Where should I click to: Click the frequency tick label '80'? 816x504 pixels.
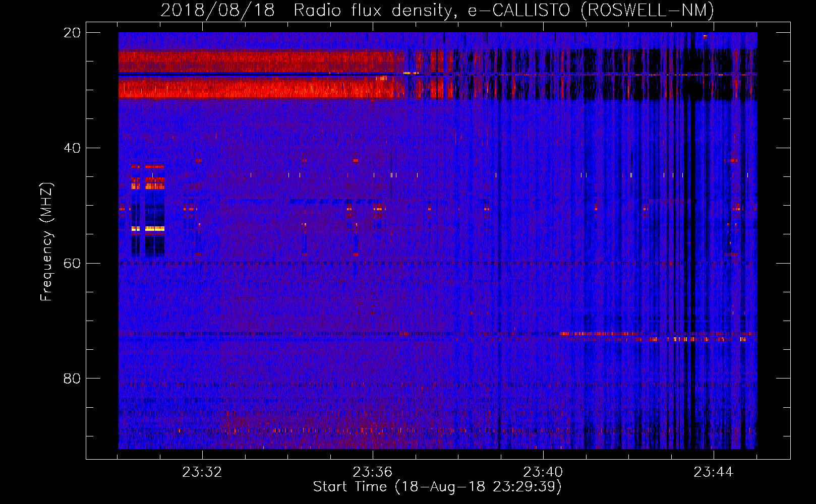72,379
